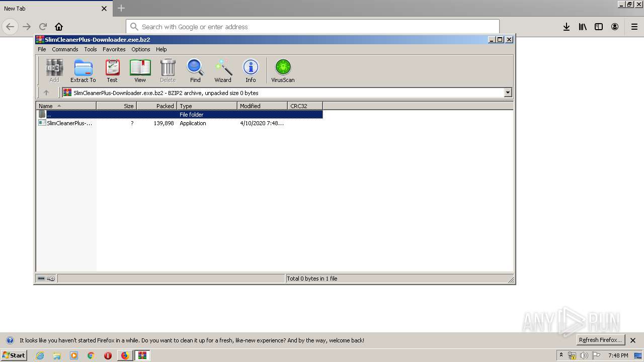Open new tab plus button

[121, 8]
